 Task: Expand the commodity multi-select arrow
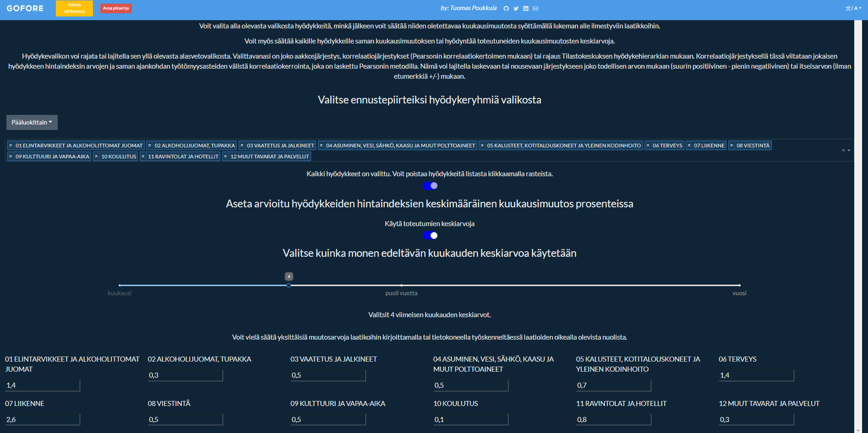[849, 151]
